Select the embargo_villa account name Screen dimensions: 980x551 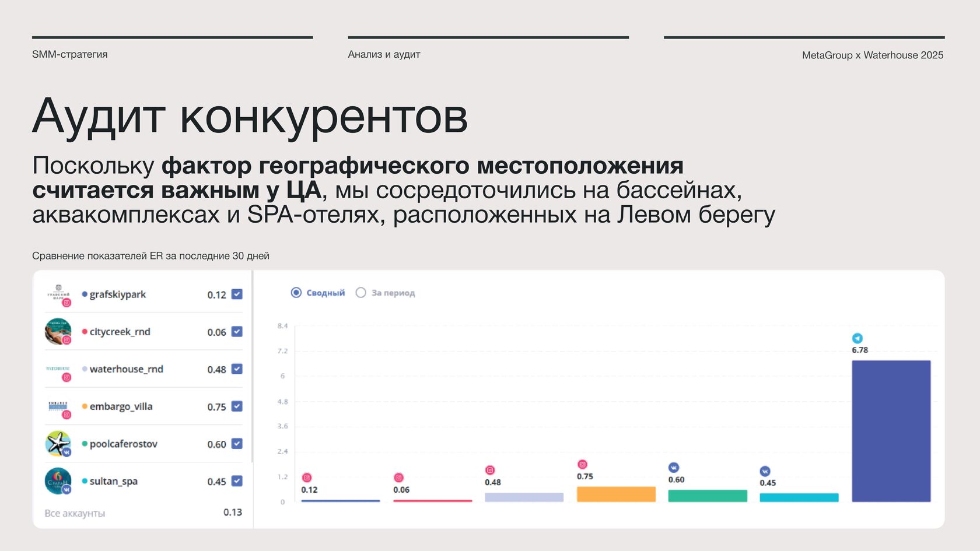tap(121, 406)
